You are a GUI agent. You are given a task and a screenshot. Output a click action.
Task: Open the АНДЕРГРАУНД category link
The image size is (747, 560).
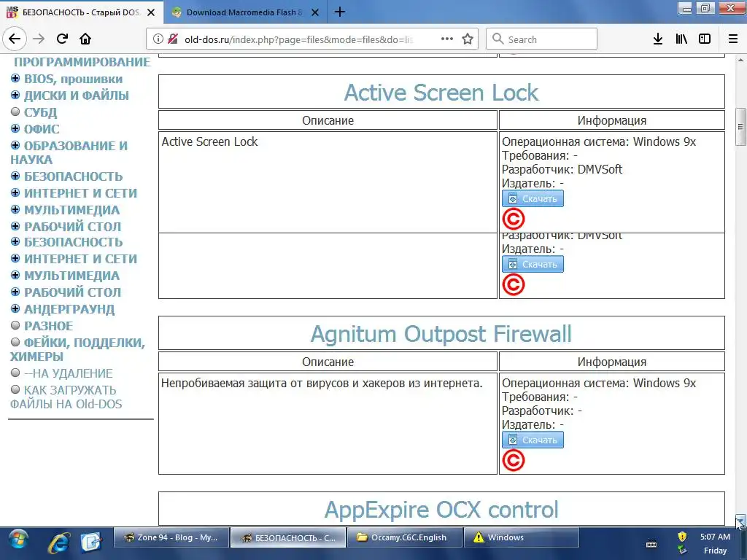coord(69,309)
